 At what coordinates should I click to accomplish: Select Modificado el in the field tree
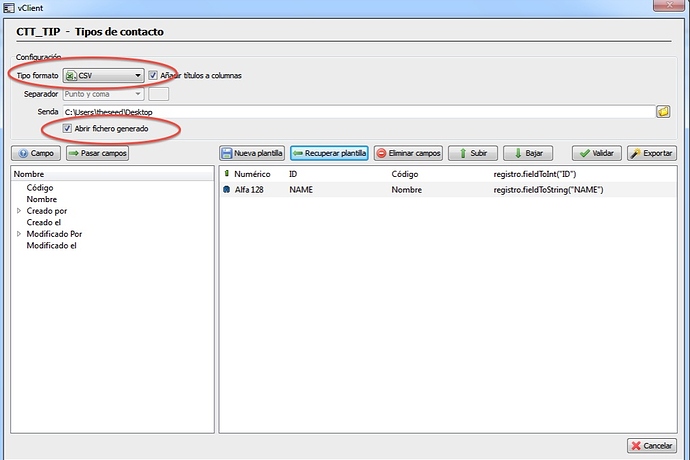tap(51, 245)
